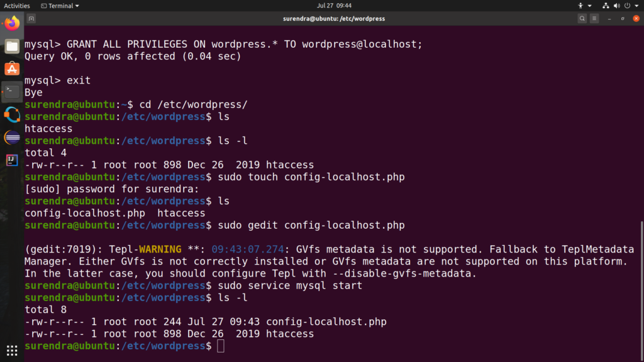Open Show Applications grid in bottom-left corner

pyautogui.click(x=11, y=349)
